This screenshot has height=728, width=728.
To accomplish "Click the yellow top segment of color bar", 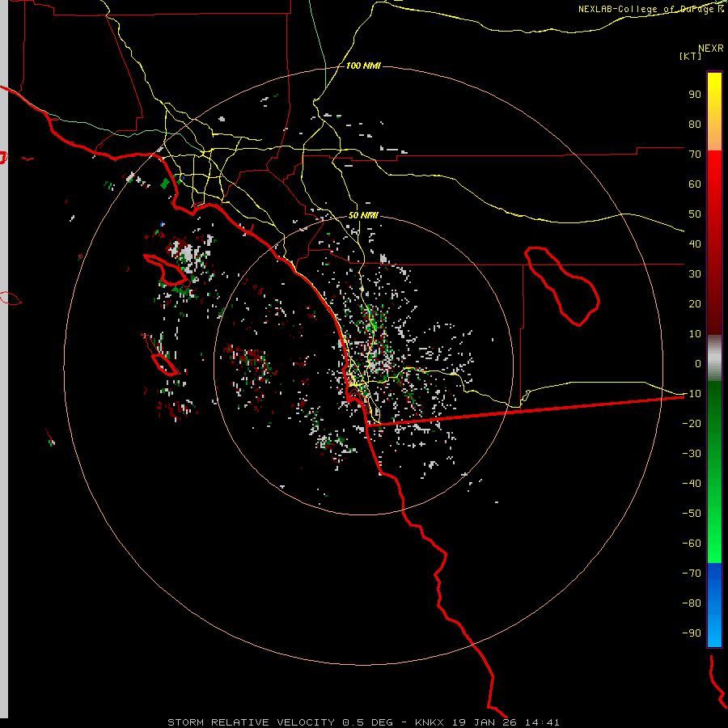I will (714, 112).
